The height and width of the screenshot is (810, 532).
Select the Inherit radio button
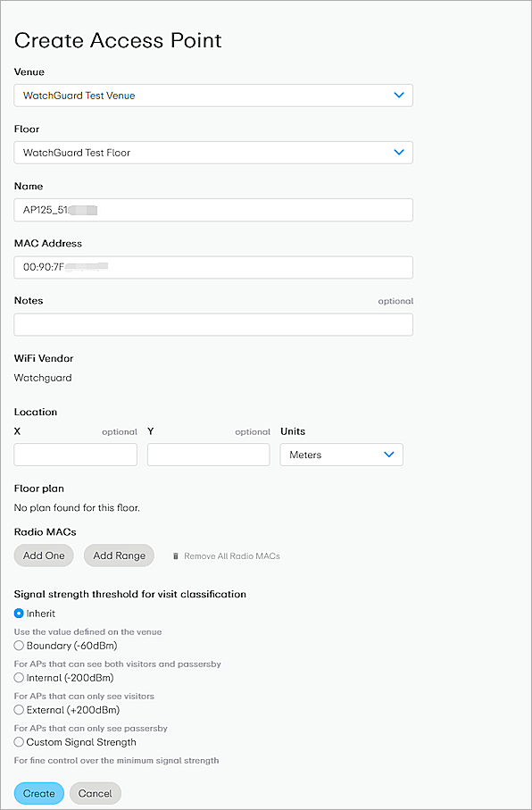tap(18, 614)
